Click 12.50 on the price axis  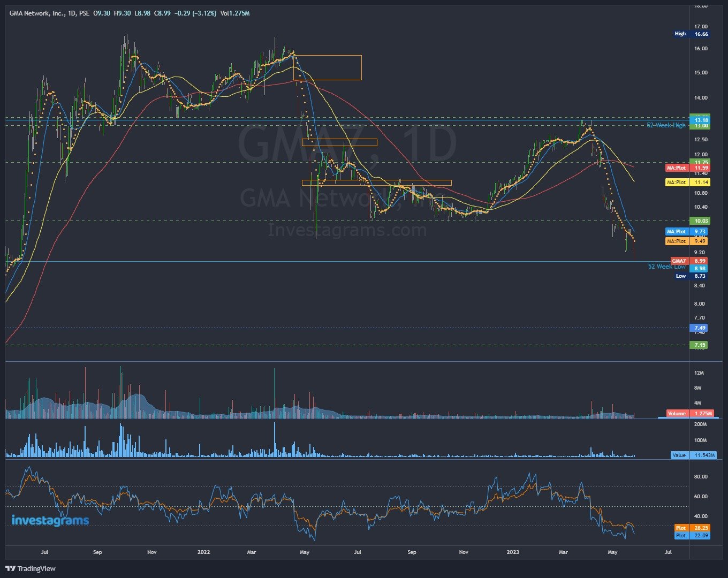[x=701, y=140]
